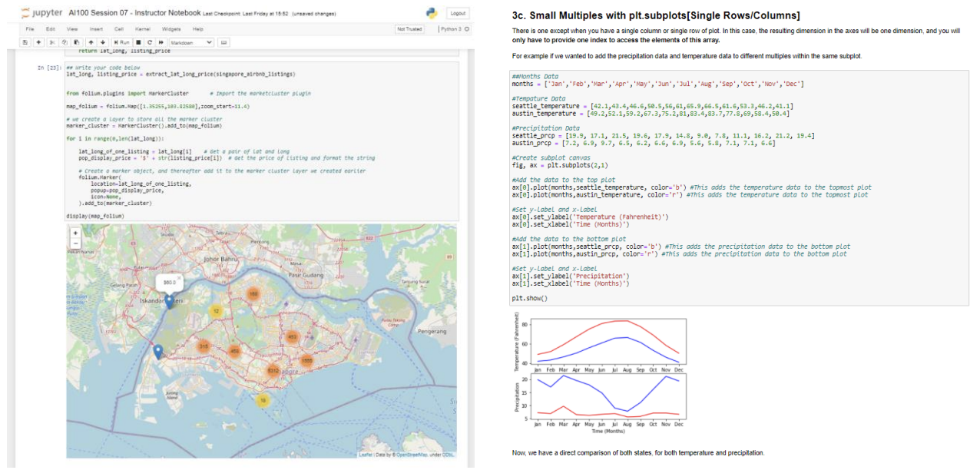
Task: Click the lower blue map marker
Action: (158, 351)
